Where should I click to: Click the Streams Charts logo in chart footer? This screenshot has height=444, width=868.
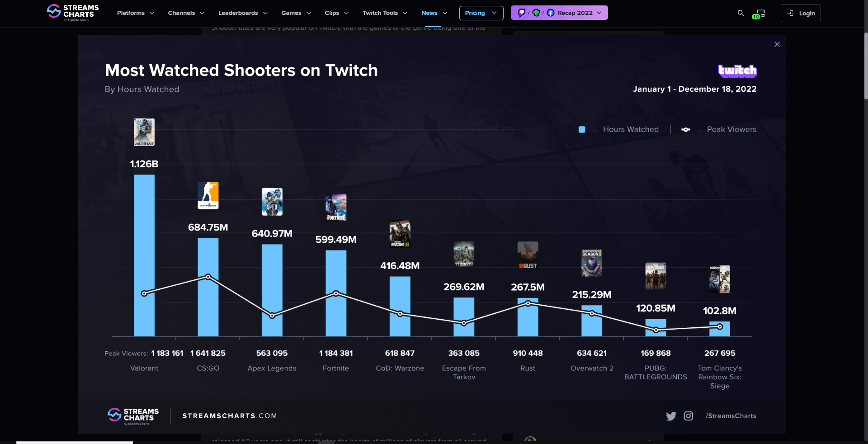tap(133, 416)
